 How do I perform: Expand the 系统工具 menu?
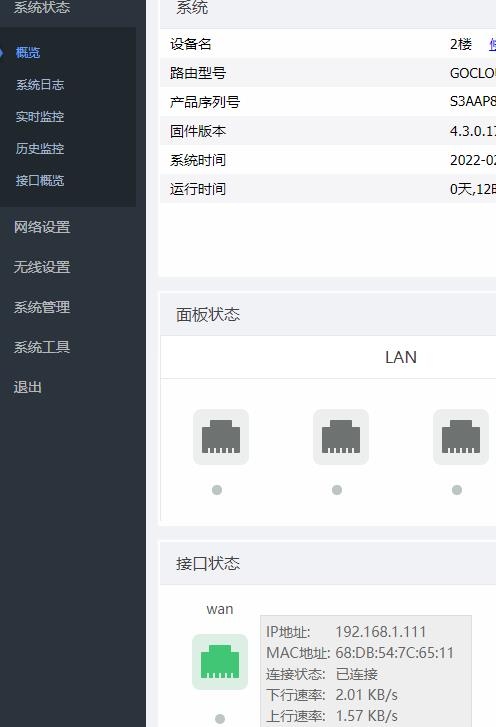(x=42, y=347)
